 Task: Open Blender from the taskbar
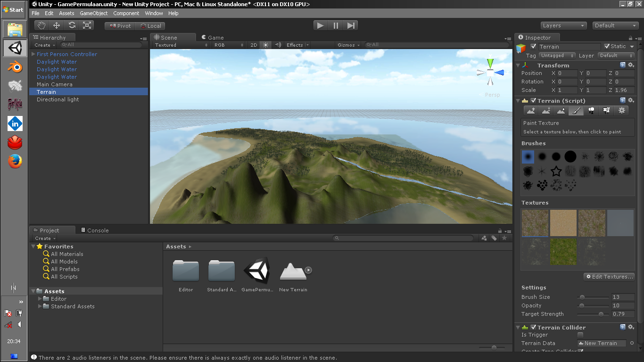15,67
